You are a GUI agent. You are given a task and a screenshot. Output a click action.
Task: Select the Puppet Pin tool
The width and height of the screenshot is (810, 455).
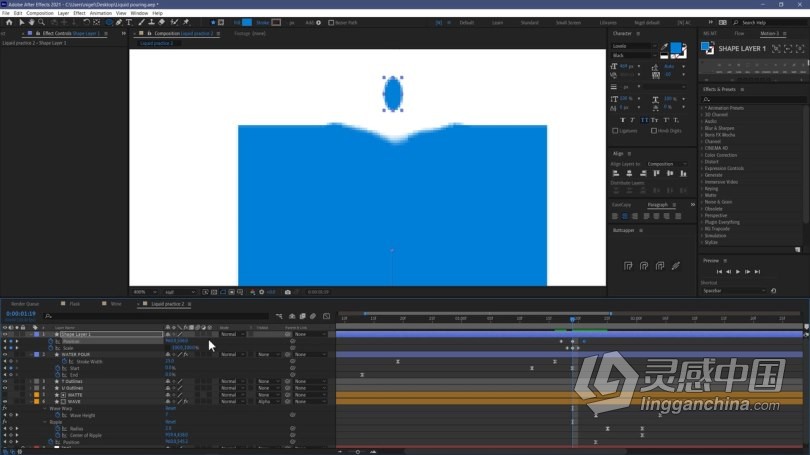click(186, 22)
